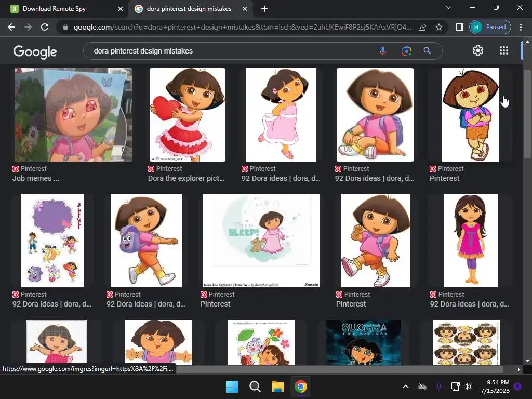Image resolution: width=532 pixels, height=399 pixels.
Task: Open the bottom-row Dora with outstretched arms image
Action: point(158,342)
